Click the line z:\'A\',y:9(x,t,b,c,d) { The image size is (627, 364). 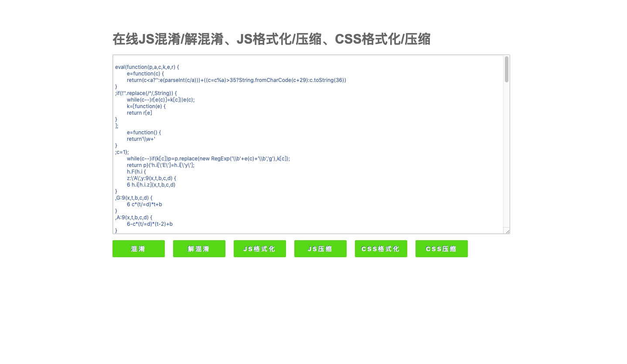click(x=152, y=178)
